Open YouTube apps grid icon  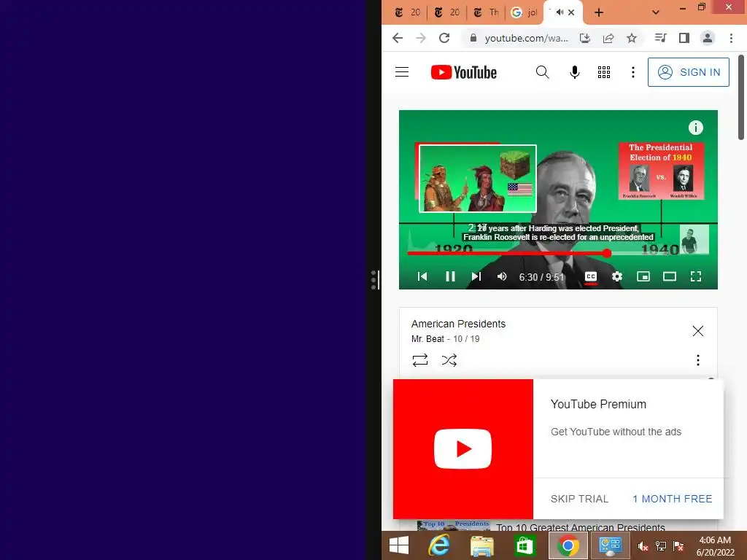pos(603,72)
